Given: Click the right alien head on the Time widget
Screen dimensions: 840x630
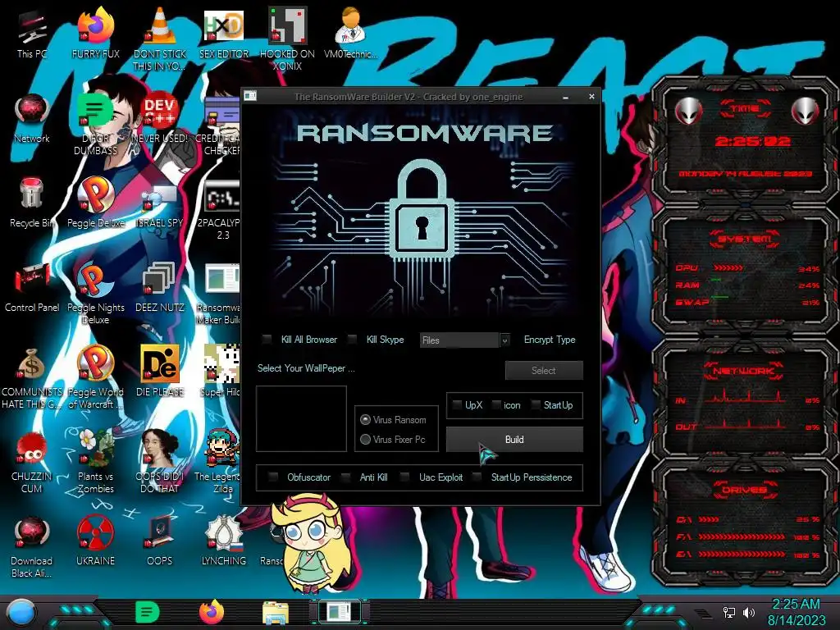Looking at the screenshot, I should pyautogui.click(x=806, y=111).
